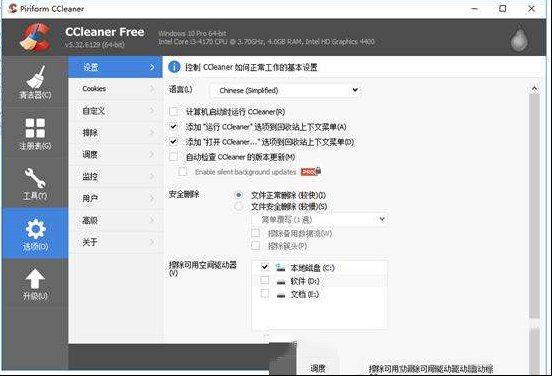Maximize the CCleaner window
The image size is (552, 376).
(x=503, y=8)
